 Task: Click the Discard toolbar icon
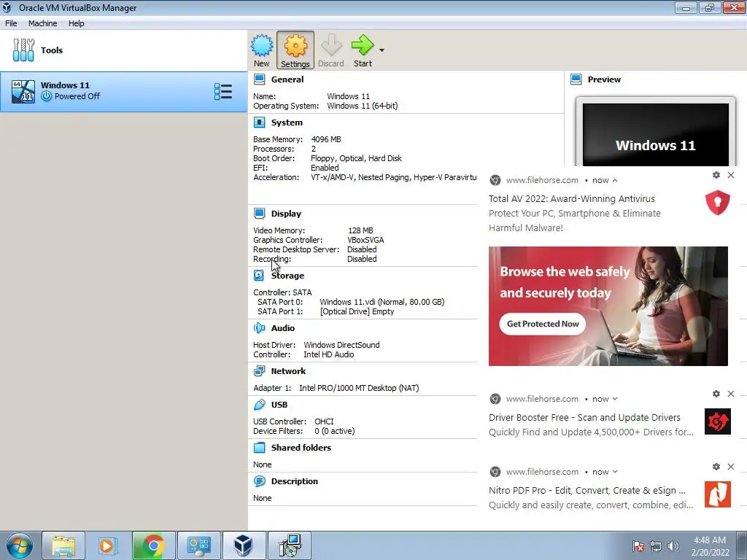(x=331, y=46)
